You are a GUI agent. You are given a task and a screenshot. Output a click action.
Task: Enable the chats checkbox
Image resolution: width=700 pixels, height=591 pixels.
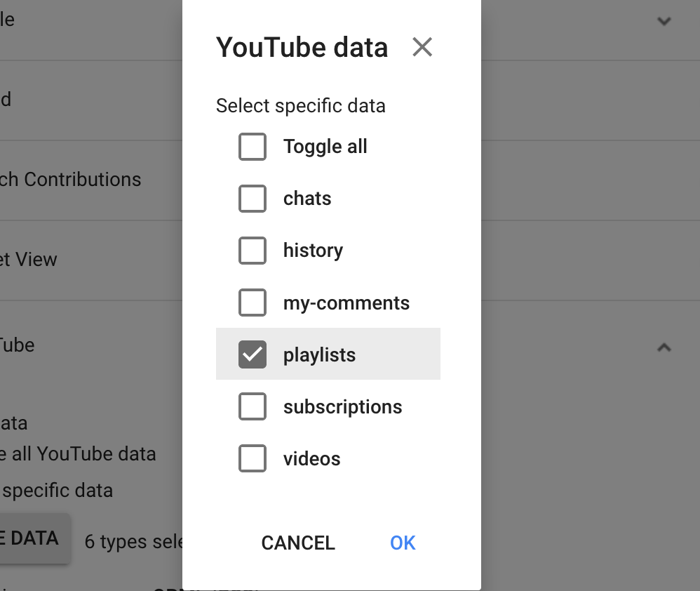pyautogui.click(x=253, y=199)
